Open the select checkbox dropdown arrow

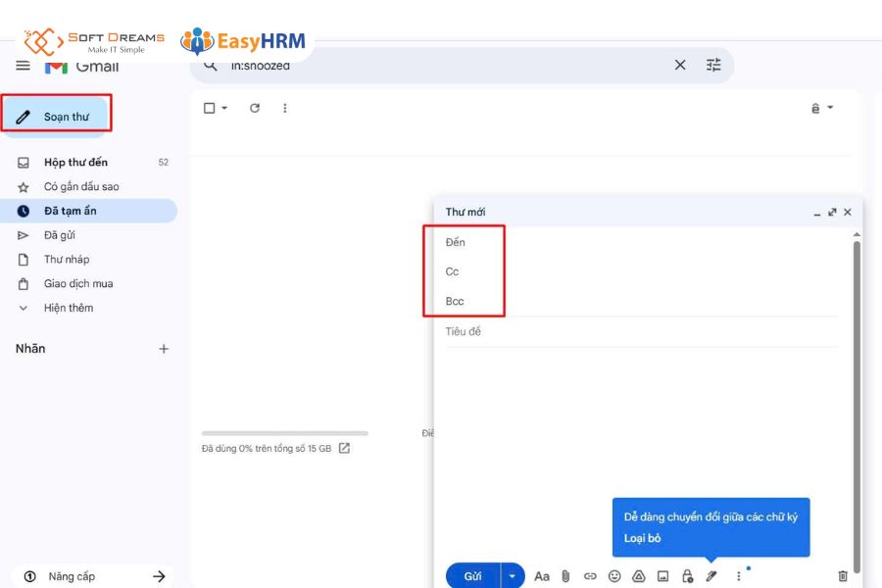(x=224, y=108)
